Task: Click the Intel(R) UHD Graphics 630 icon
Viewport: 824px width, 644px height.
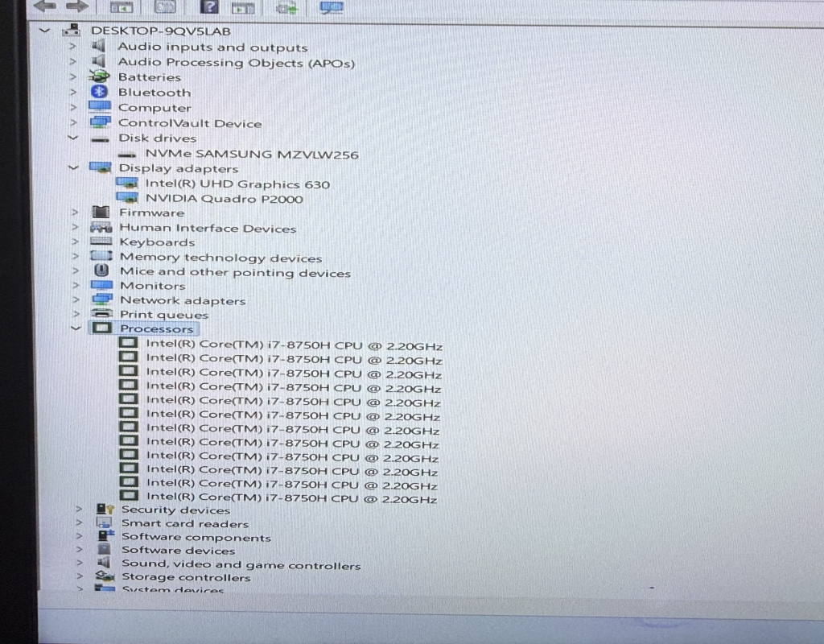Action: click(x=127, y=184)
